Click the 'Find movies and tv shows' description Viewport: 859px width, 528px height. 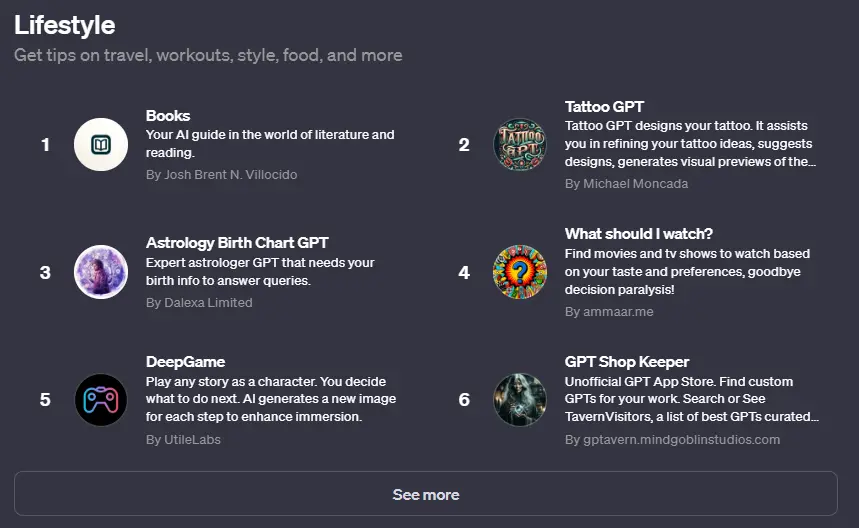pyautogui.click(x=687, y=272)
